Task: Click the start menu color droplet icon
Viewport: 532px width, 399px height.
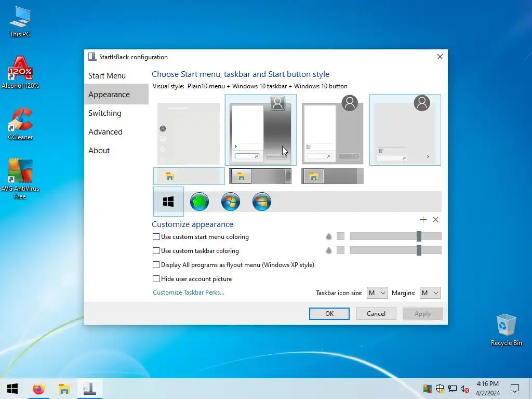Action: coord(328,236)
